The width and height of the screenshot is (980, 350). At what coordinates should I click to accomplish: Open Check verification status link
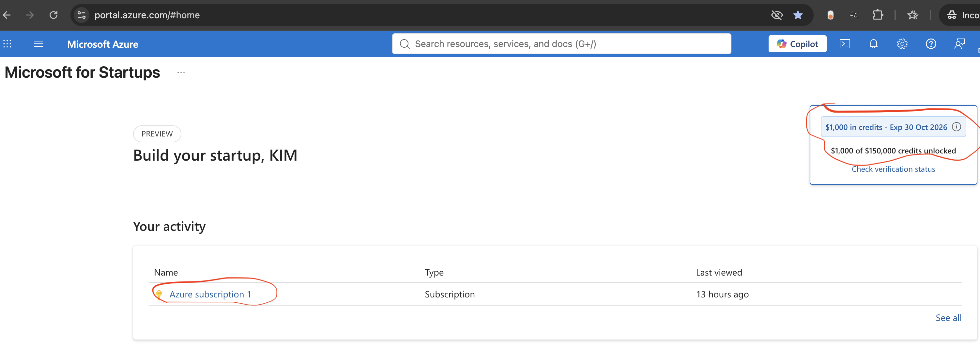pyautogui.click(x=893, y=169)
